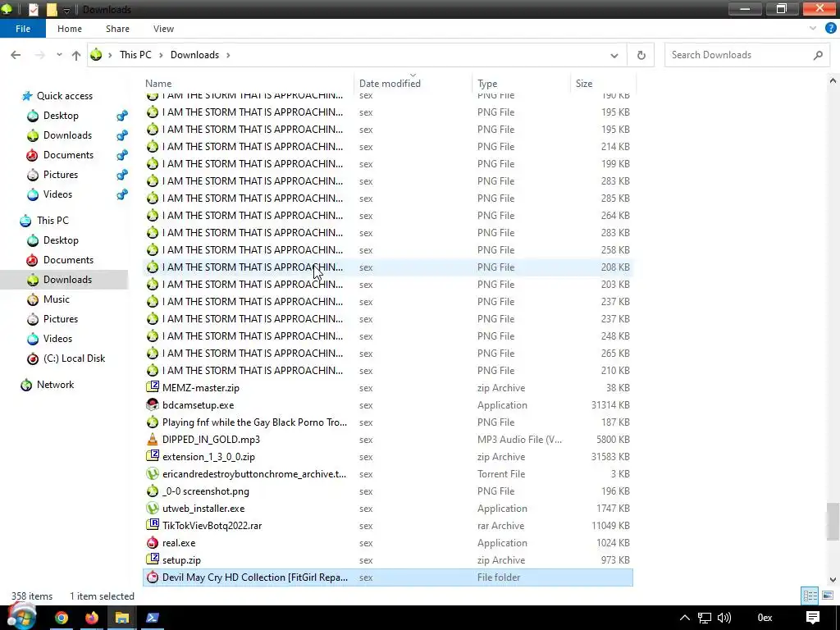Viewport: 840px width, 630px height.
Task: Open the View ribbon tab
Action: (x=163, y=29)
